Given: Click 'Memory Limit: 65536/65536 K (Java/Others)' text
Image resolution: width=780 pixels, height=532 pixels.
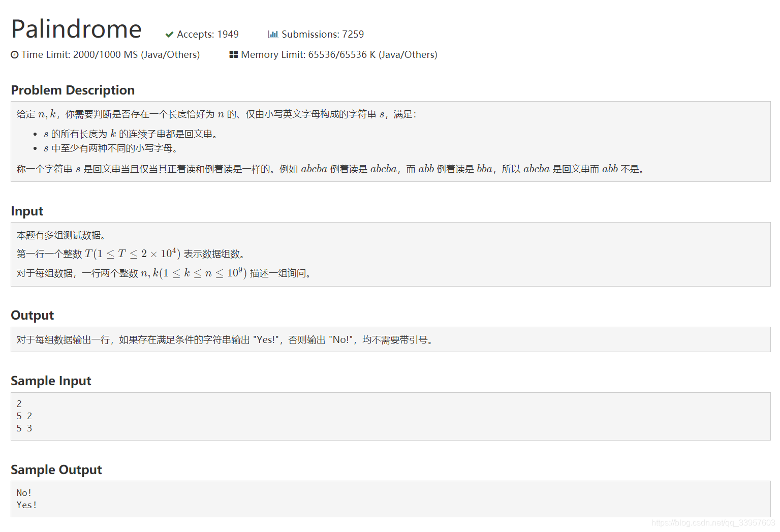Looking at the screenshot, I should 339,54.
